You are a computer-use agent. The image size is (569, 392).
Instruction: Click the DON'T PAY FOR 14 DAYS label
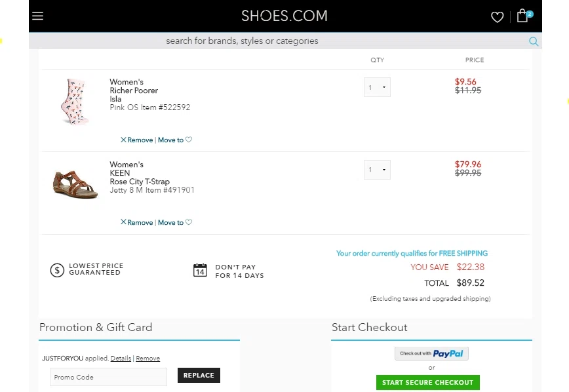coord(239,271)
